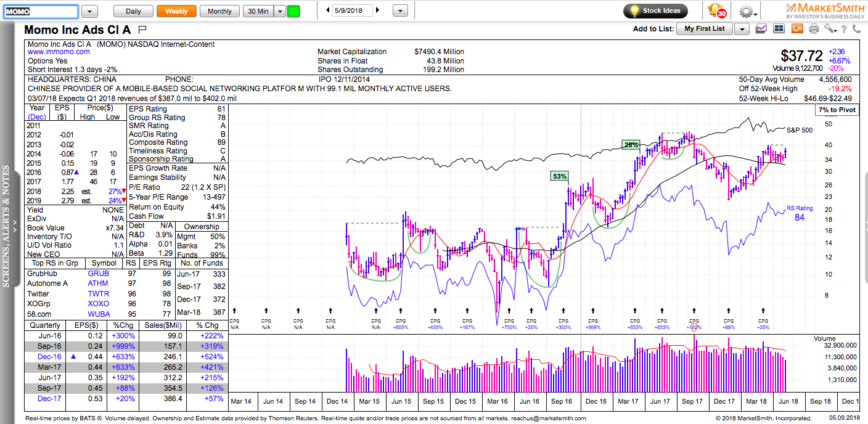This screenshot has width=868, height=424.
Task: Click the Return on Equity 44% value
Action: click(x=218, y=207)
